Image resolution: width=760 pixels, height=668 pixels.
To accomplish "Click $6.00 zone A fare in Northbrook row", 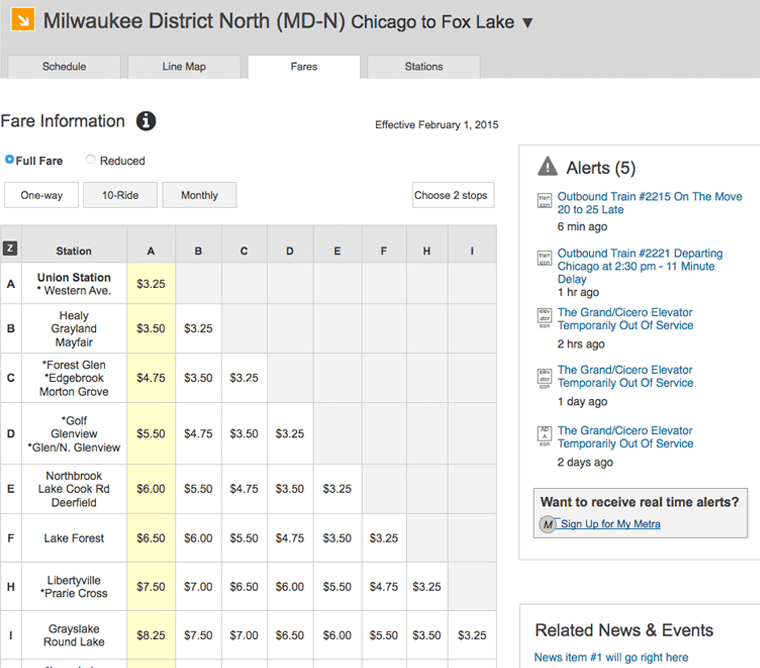I will pyautogui.click(x=151, y=489).
